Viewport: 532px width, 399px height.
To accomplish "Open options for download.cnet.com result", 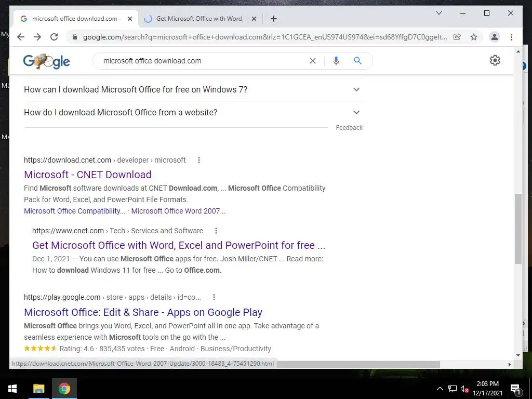I will click(x=199, y=160).
